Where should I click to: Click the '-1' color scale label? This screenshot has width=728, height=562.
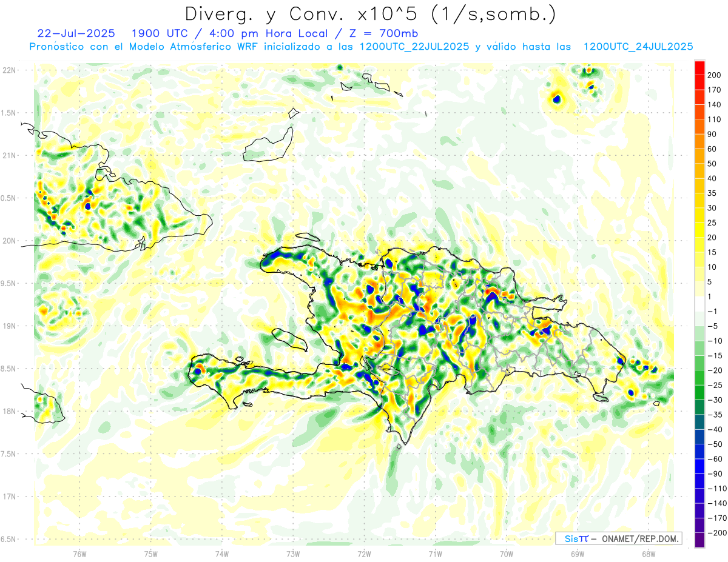tap(712, 312)
